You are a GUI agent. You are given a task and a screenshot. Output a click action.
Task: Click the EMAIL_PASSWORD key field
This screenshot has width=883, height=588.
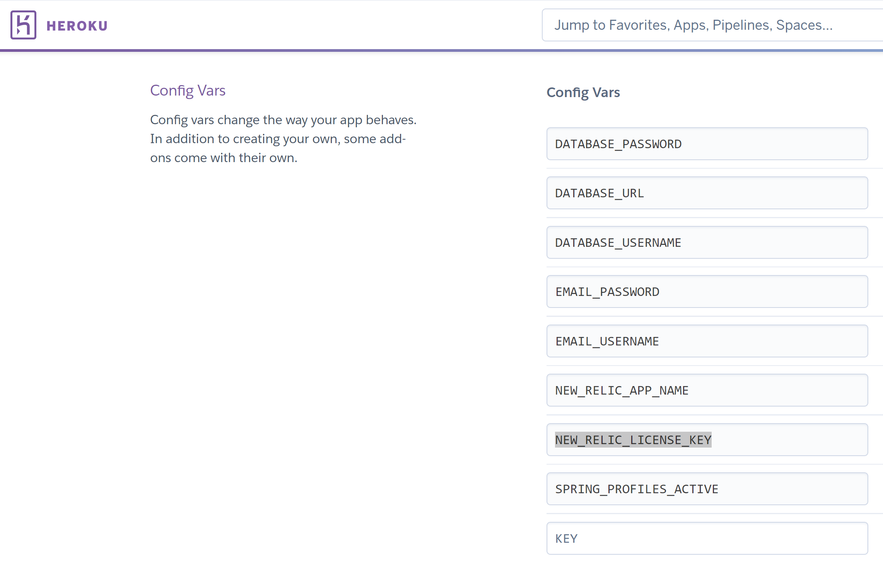[707, 292]
